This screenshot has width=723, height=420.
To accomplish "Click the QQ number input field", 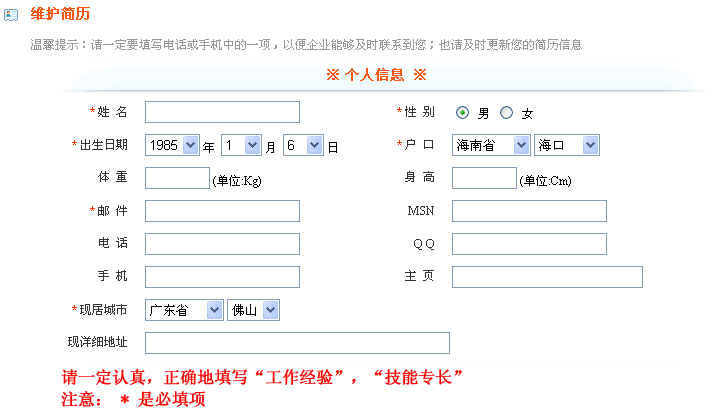I will tap(529, 244).
